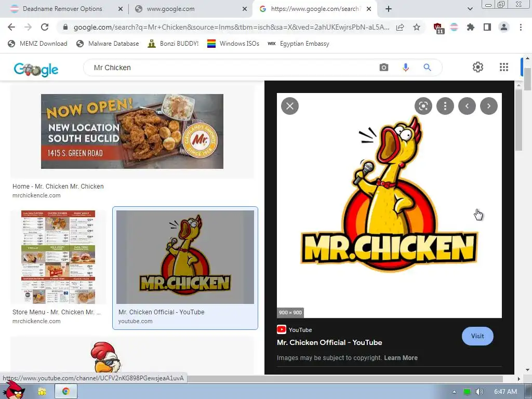Open the Deadname Remover extension icon
Image resolution: width=532 pixels, height=399 pixels.
point(454,27)
